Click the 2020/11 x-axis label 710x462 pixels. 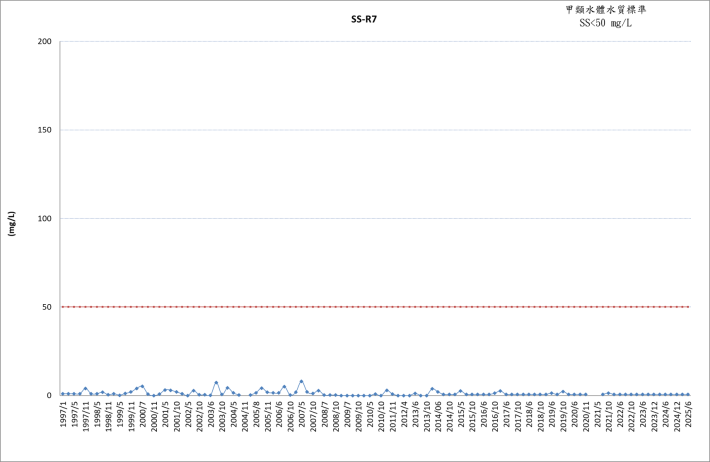pos(586,415)
